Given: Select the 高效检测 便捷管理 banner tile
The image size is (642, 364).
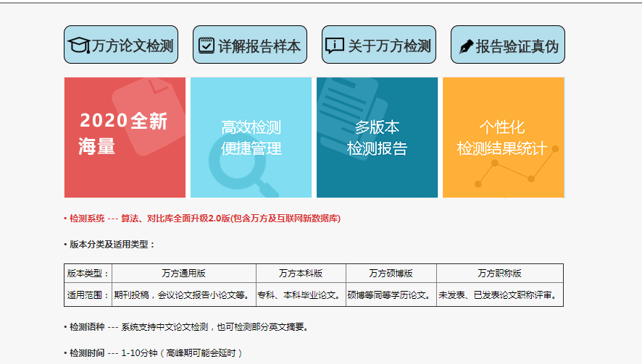Looking at the screenshot, I should (x=251, y=137).
